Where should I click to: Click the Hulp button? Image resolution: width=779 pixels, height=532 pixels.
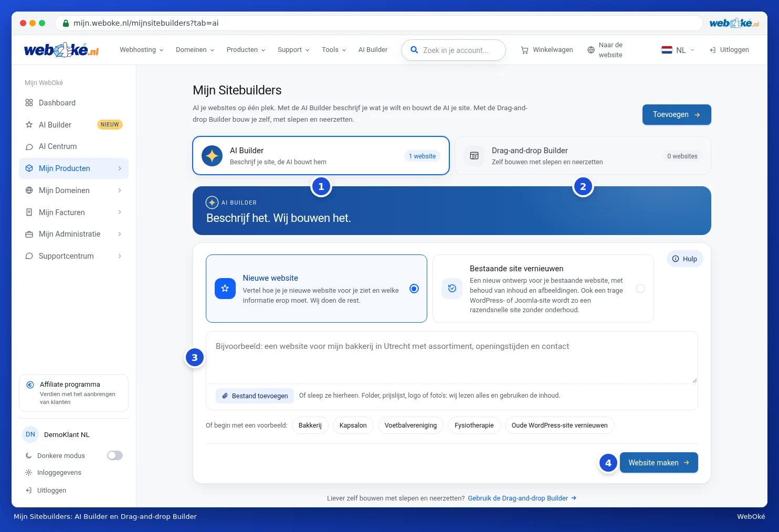[685, 259]
